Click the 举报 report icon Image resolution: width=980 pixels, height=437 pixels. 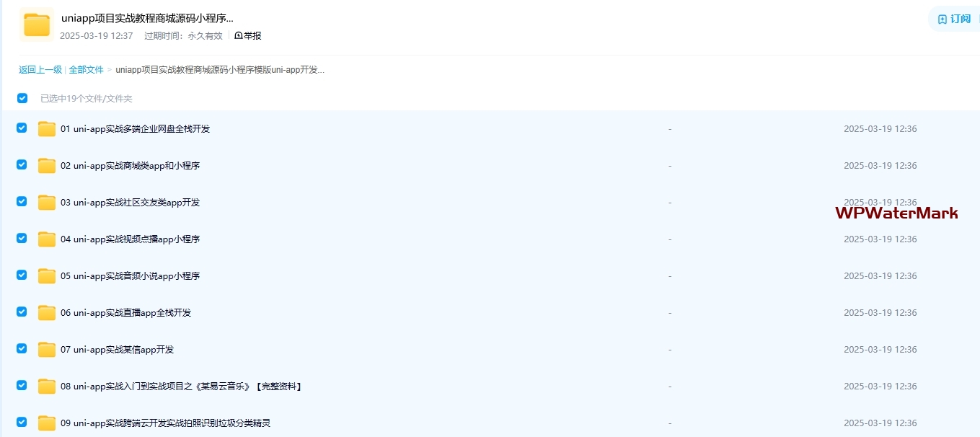coord(239,36)
